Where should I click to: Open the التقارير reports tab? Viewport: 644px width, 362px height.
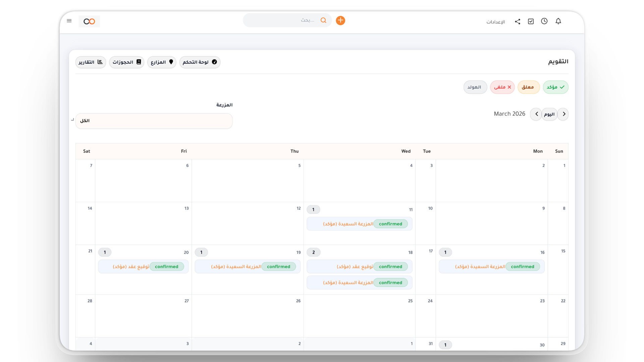click(91, 62)
